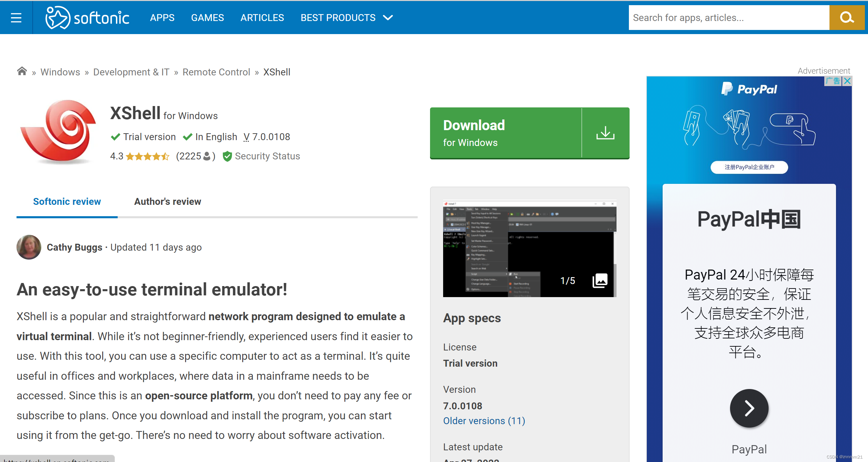Click the Softonic logo

87,18
